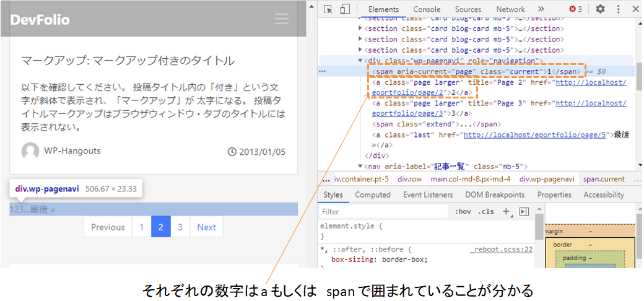
Task: Activate the inspect element picker tool
Action: (x=328, y=9)
